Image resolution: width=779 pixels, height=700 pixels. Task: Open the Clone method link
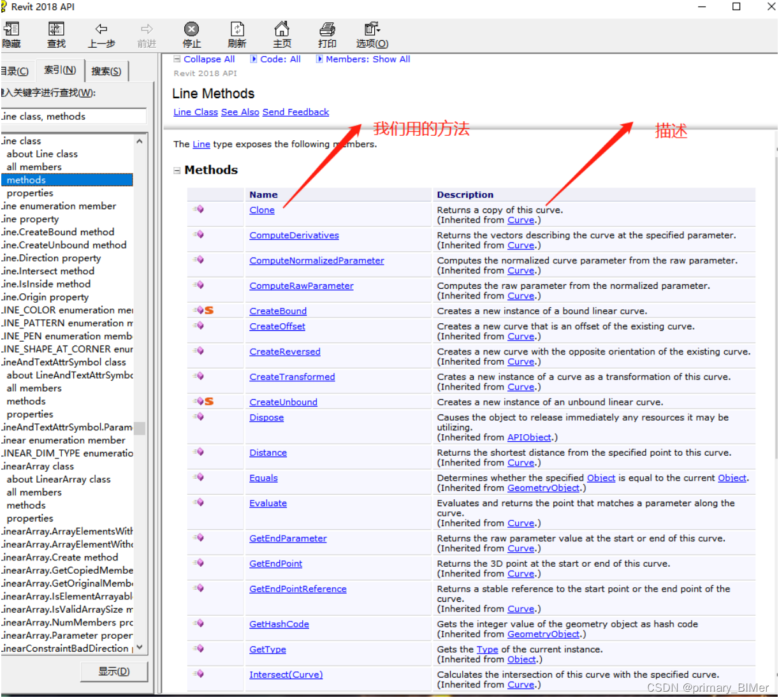262,210
